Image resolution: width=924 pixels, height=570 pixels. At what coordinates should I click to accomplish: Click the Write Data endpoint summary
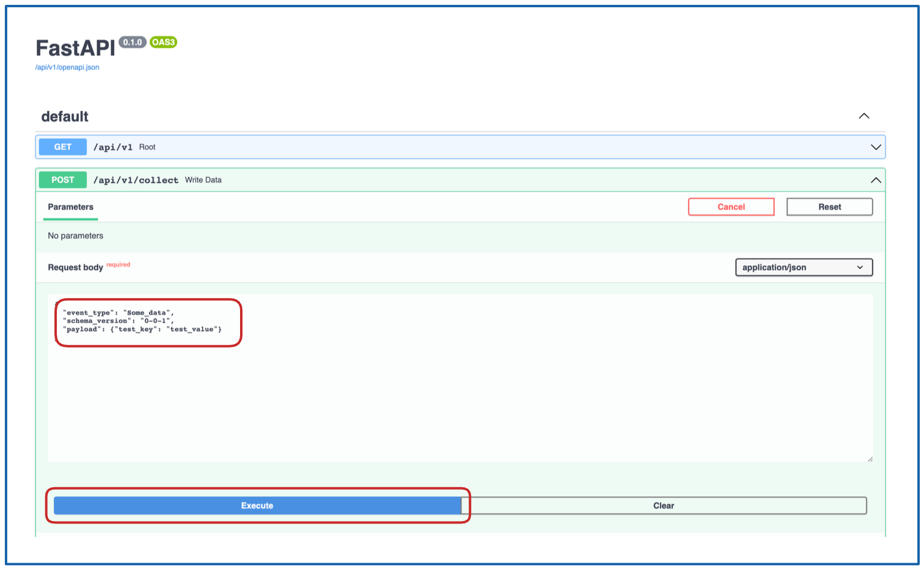click(x=205, y=180)
